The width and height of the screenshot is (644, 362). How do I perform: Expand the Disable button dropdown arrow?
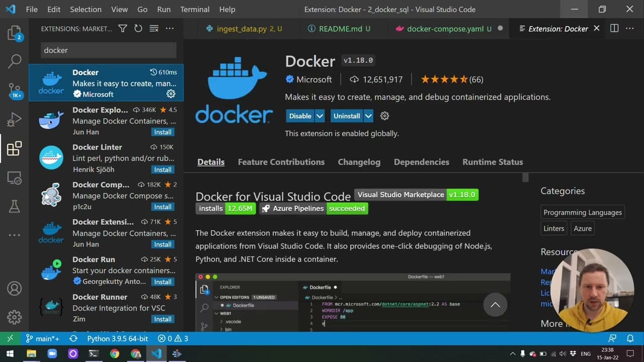pyautogui.click(x=320, y=116)
